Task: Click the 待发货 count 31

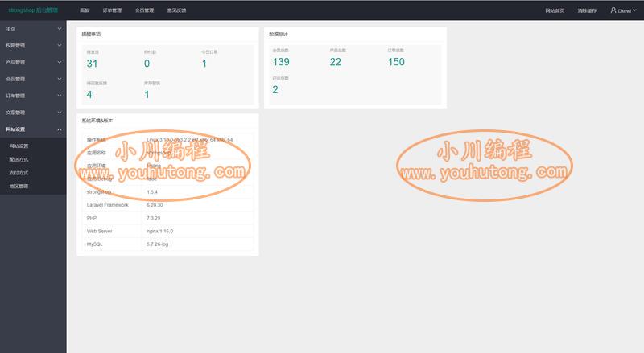Action: pos(92,64)
